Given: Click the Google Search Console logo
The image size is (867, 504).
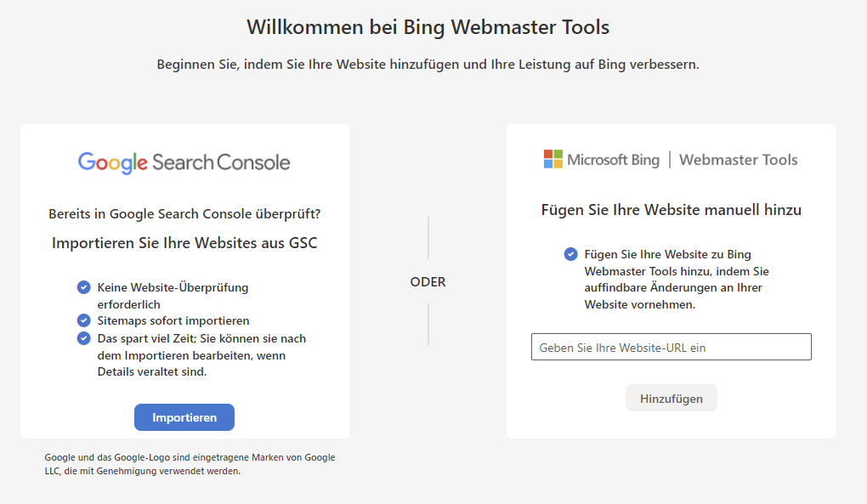Looking at the screenshot, I should tap(184, 161).
